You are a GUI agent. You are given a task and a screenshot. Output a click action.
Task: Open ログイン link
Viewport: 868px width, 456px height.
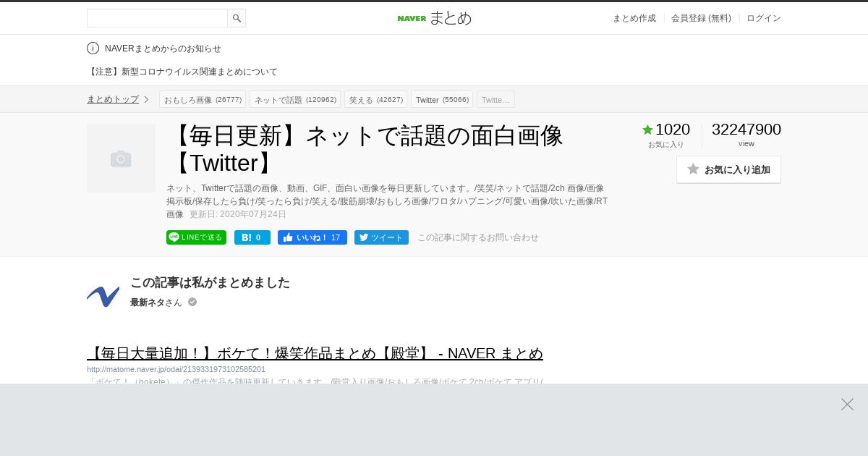coord(764,18)
